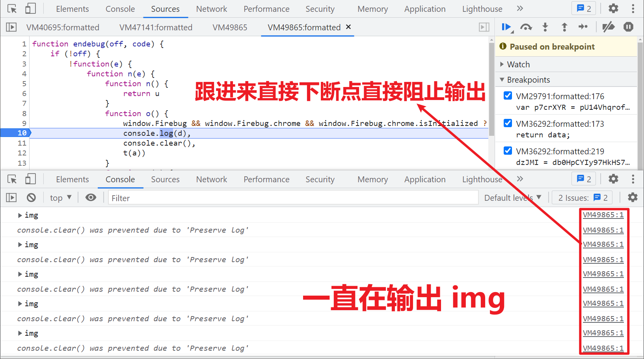Toggle device toolbar in lower DevTools bar
This screenshot has height=359, width=644.
pyautogui.click(x=30, y=179)
